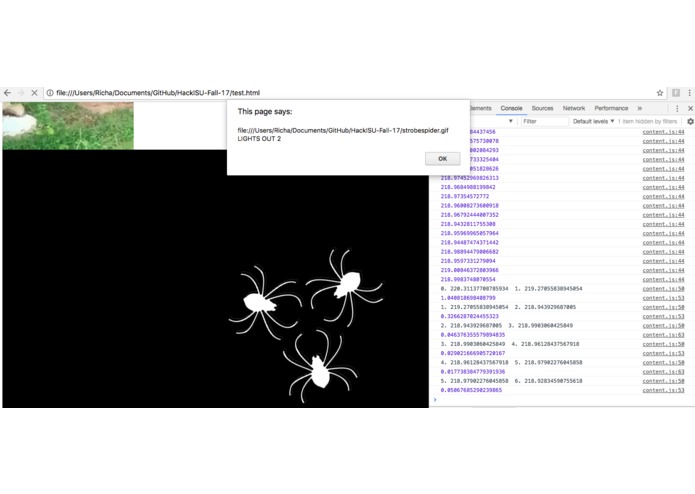Open the Chrome three-dot menu

[689, 93]
